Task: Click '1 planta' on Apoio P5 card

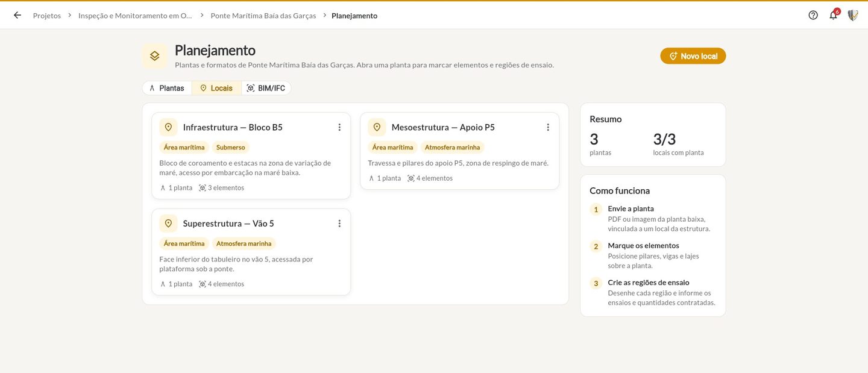Action: [385, 178]
